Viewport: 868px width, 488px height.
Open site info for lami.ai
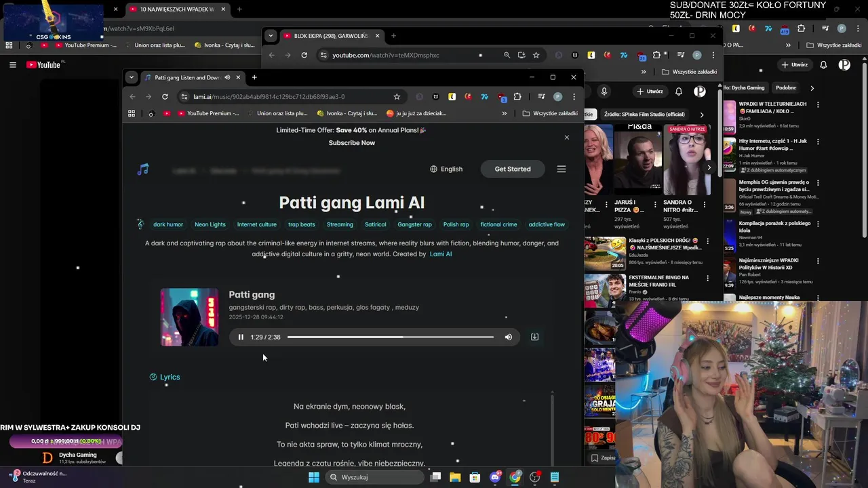click(184, 97)
